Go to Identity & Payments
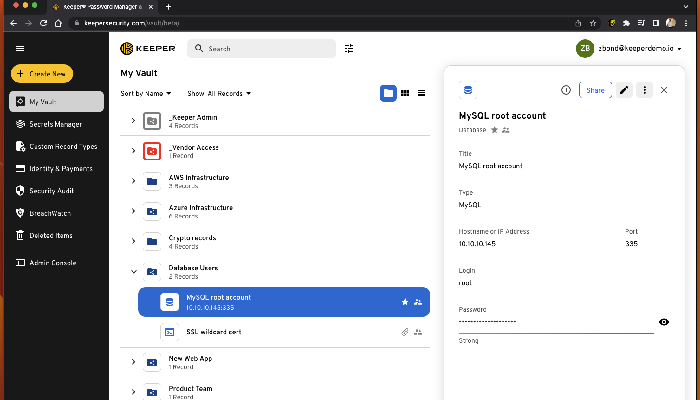700x400 pixels. (54, 168)
